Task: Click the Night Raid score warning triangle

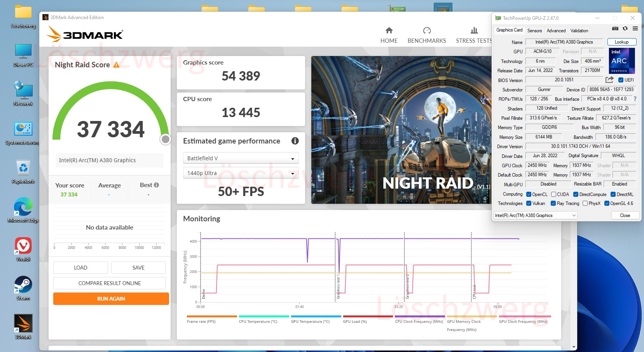Action: (116, 65)
